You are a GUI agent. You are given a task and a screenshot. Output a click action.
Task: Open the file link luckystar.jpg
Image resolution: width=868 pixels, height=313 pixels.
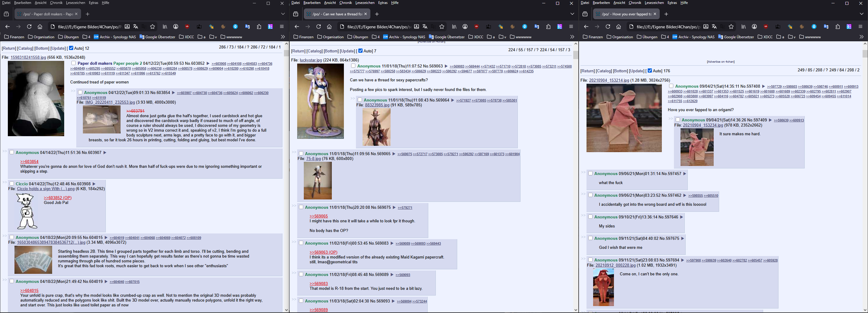point(311,60)
